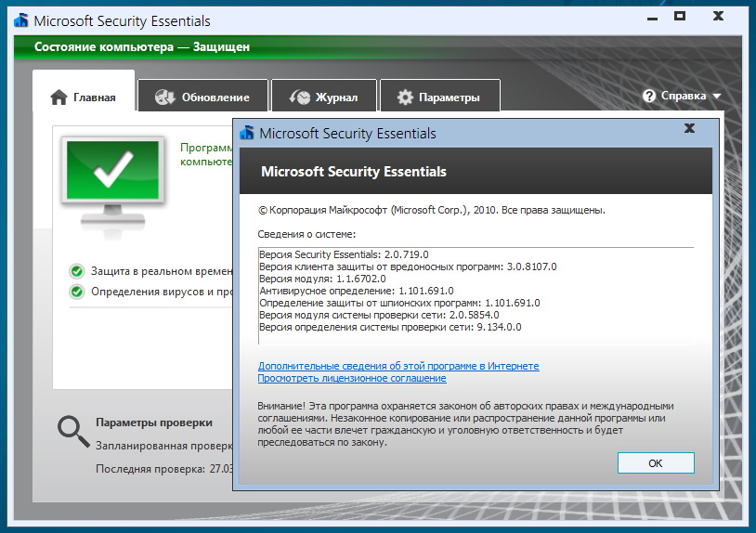Click the globe icon on Обновление tab
The width and height of the screenshot is (756, 533).
[164, 97]
